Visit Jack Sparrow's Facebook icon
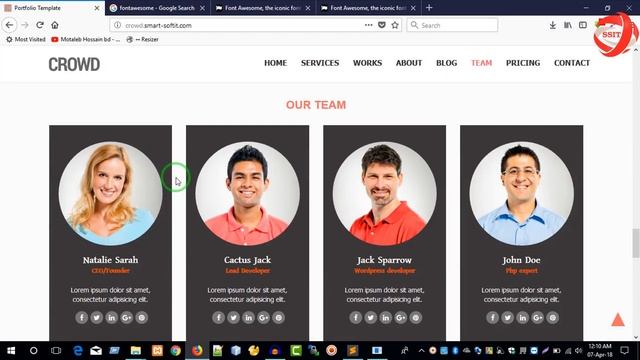This screenshot has width=640, height=360. pyautogui.click(x=356, y=318)
